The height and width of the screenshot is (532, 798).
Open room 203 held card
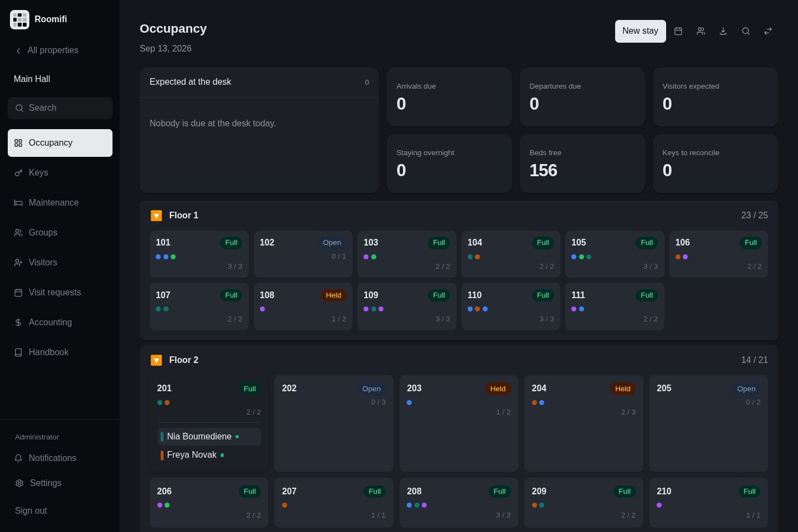[459, 423]
